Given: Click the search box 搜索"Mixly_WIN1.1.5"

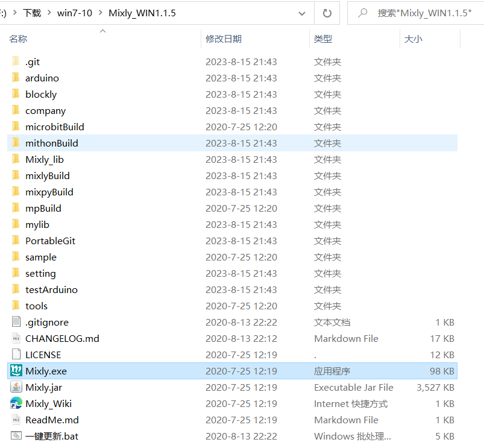Looking at the screenshot, I should point(424,13).
